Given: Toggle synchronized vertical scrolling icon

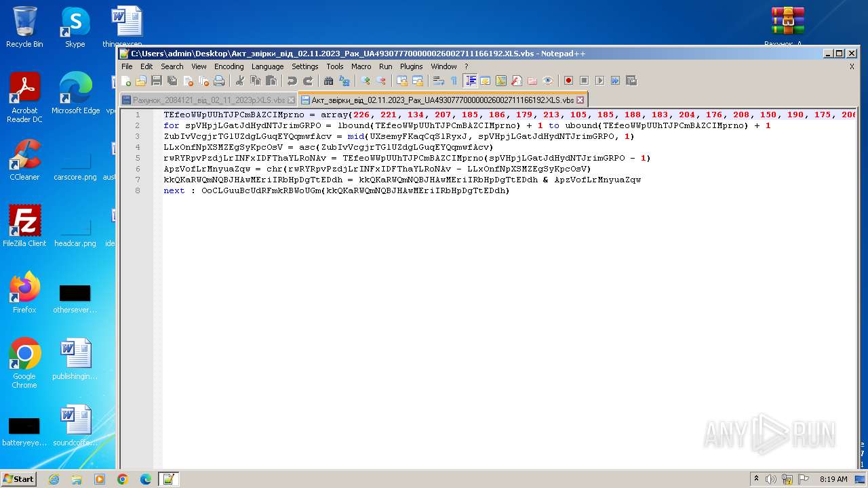Looking at the screenshot, I should [x=402, y=81].
